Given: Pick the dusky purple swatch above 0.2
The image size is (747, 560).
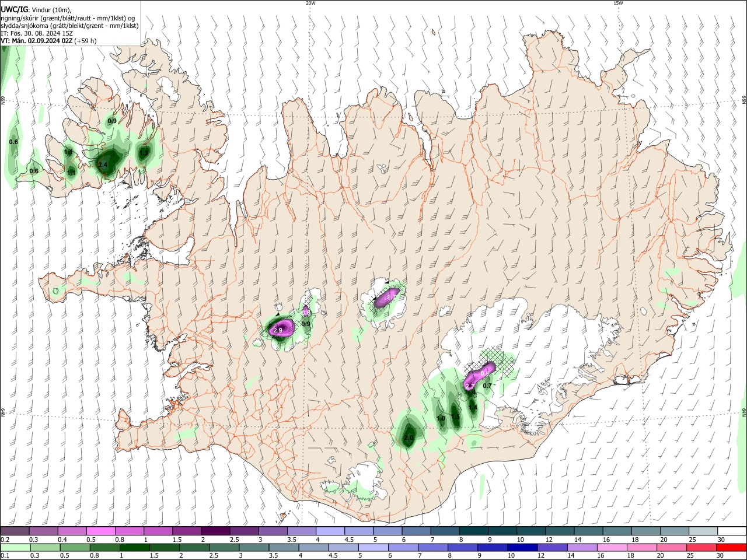Looking at the screenshot, I should pos(15,531).
